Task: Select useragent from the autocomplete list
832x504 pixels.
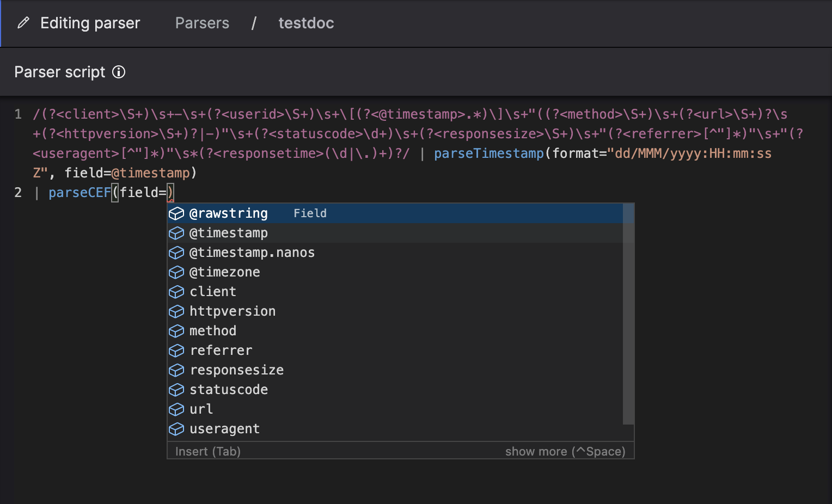Action: click(x=395, y=429)
